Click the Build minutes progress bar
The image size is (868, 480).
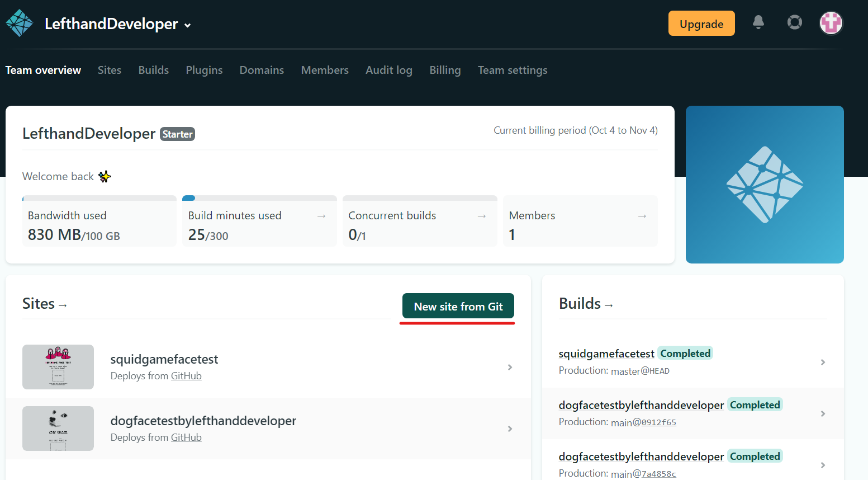click(x=260, y=198)
